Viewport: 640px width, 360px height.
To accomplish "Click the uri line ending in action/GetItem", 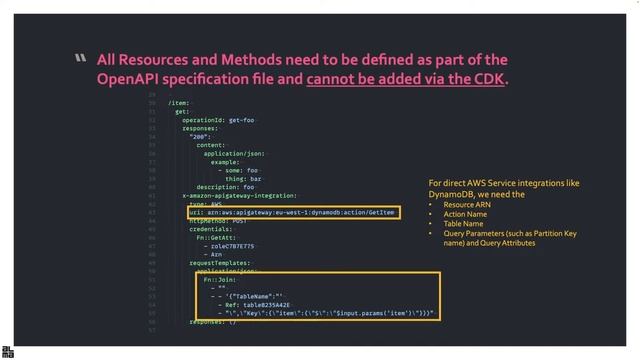I will pos(292,212).
